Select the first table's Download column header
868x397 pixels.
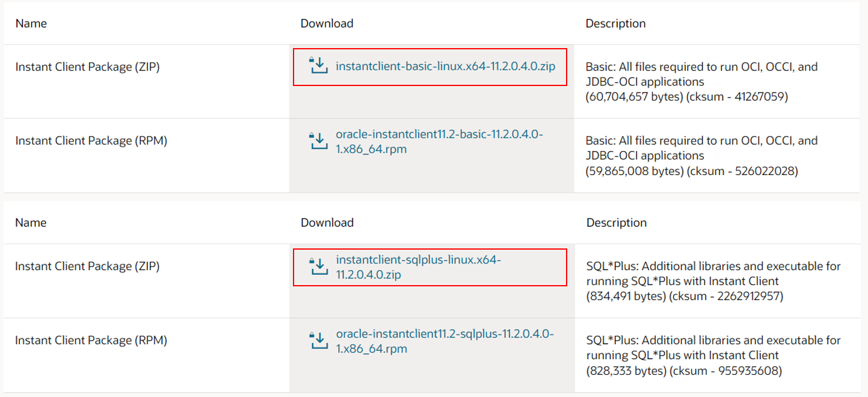click(327, 23)
